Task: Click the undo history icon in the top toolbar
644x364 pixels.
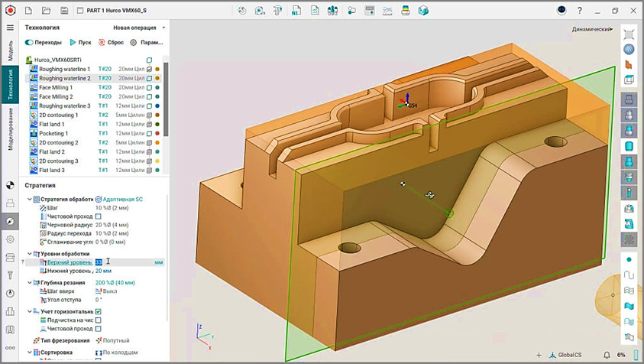Action: point(242,11)
